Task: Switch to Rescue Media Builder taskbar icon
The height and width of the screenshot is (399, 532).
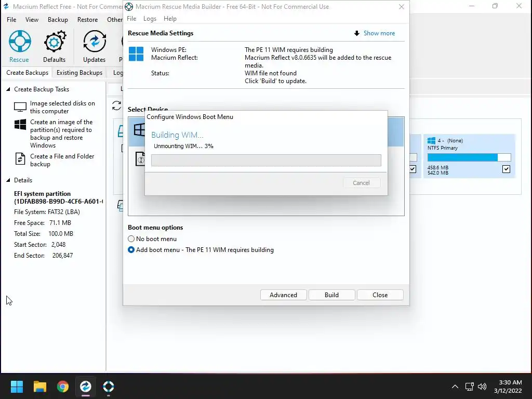Action: point(108,387)
